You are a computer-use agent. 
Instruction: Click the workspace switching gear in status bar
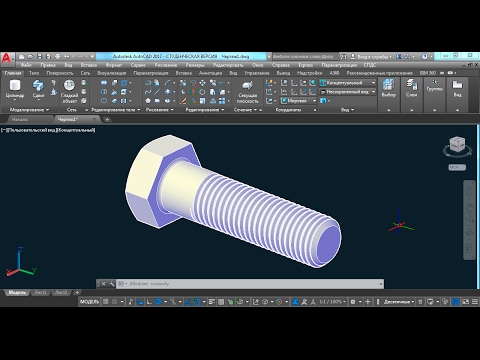coord(353,302)
